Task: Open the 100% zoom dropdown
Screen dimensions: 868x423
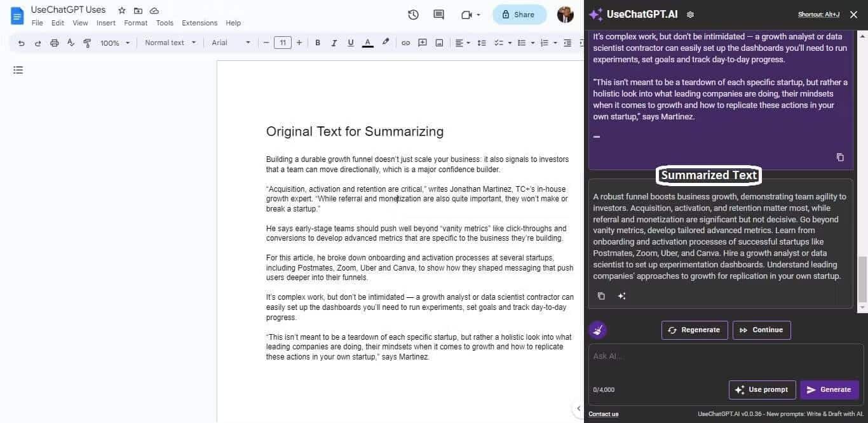Action: pyautogui.click(x=115, y=43)
